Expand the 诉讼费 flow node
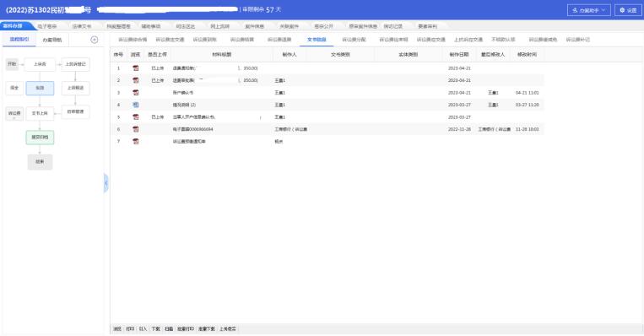The height and width of the screenshot is (336, 644). pyautogui.click(x=14, y=113)
